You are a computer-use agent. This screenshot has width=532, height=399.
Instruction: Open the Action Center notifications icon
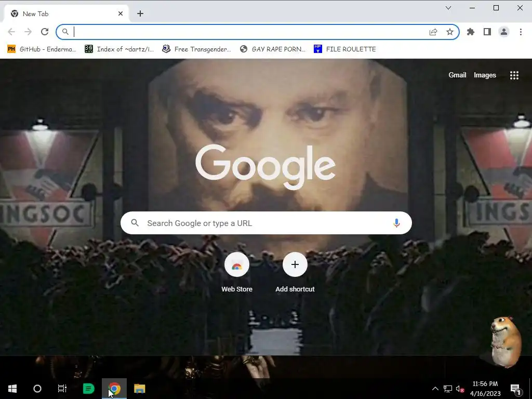[x=516, y=389]
